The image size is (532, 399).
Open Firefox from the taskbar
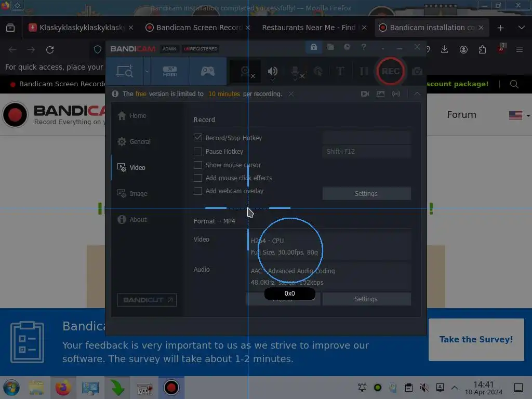point(63,388)
